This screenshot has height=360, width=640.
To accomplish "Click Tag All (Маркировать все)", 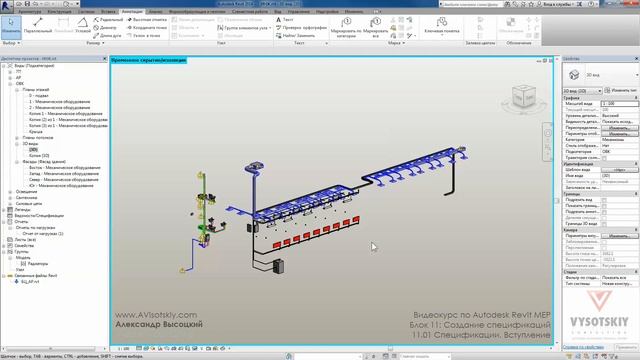I will point(375,27).
